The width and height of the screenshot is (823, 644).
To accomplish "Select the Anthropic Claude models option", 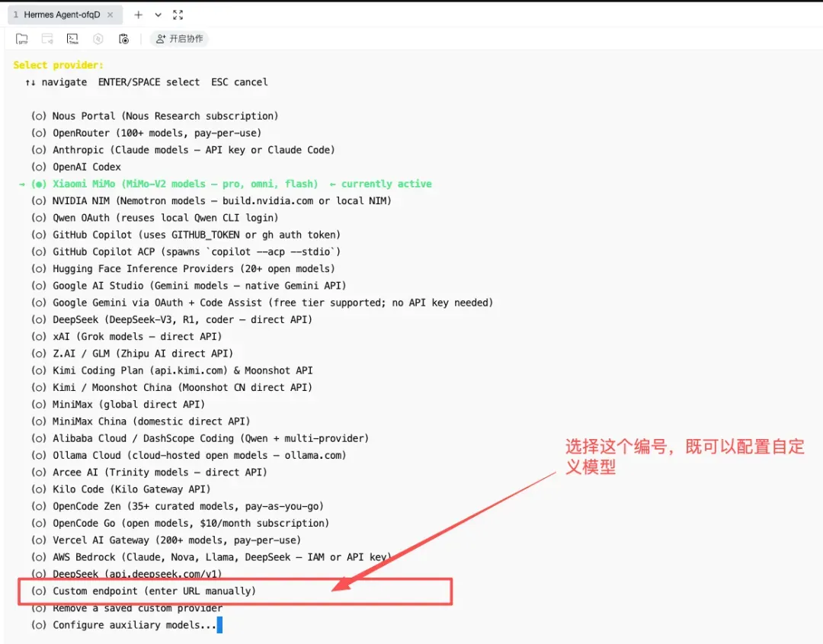I will click(183, 149).
